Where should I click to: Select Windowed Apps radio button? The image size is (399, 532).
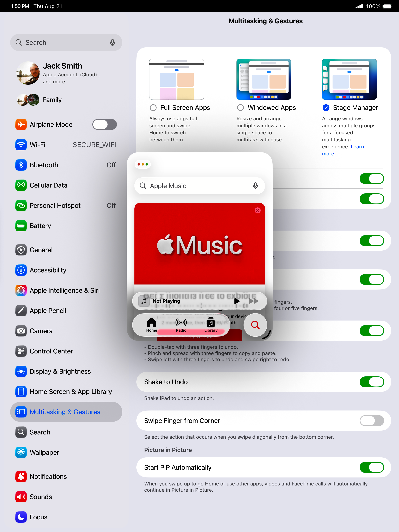tap(240, 108)
